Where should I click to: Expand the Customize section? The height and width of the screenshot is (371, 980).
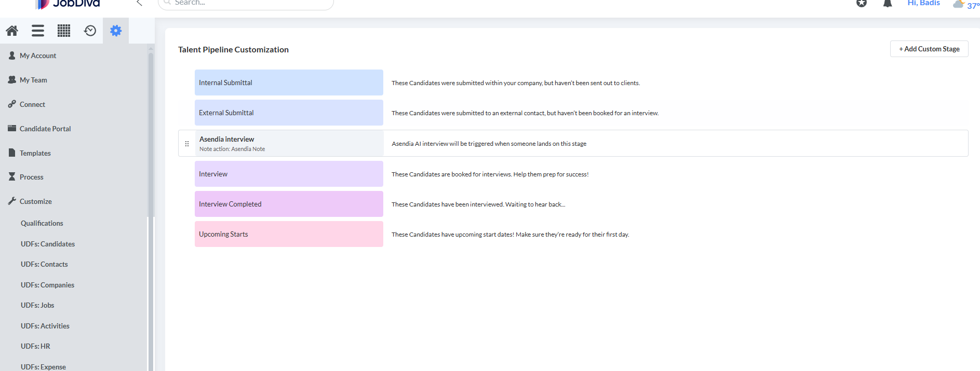click(x=36, y=201)
